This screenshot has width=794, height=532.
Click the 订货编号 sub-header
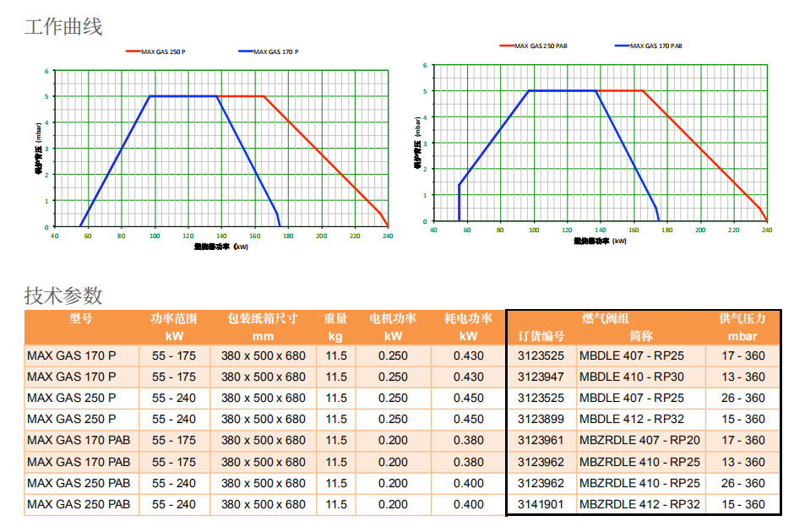(541, 336)
